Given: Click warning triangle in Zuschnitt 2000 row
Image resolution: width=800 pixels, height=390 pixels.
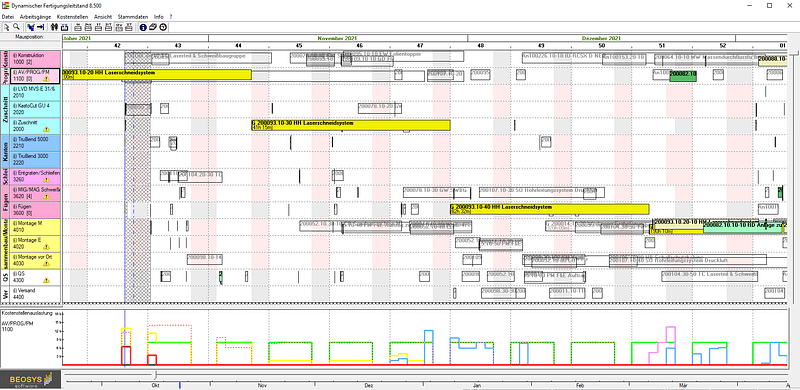Looking at the screenshot, I should tap(46, 130).
